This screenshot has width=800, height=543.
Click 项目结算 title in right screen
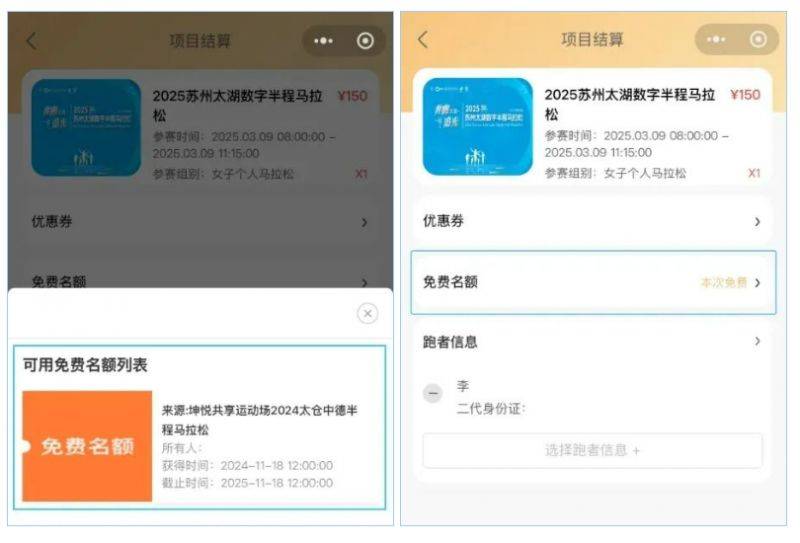[592, 39]
